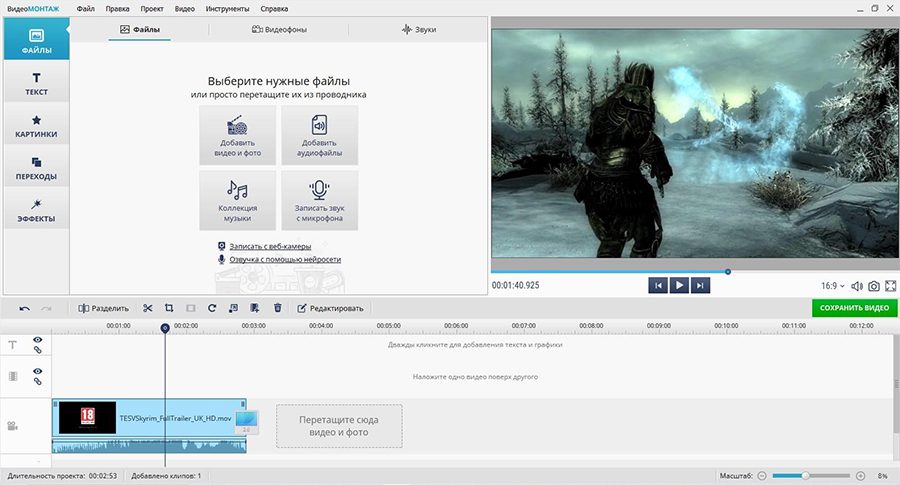This screenshot has height=485, width=900.
Task: Expand the 16:9 aspect ratio dropdown
Action: pyautogui.click(x=833, y=286)
